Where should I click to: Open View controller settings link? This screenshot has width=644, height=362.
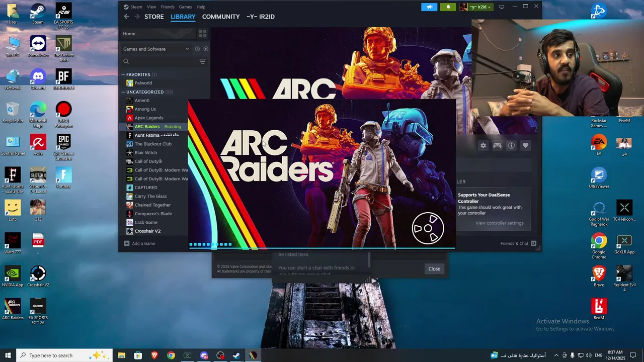tap(499, 223)
